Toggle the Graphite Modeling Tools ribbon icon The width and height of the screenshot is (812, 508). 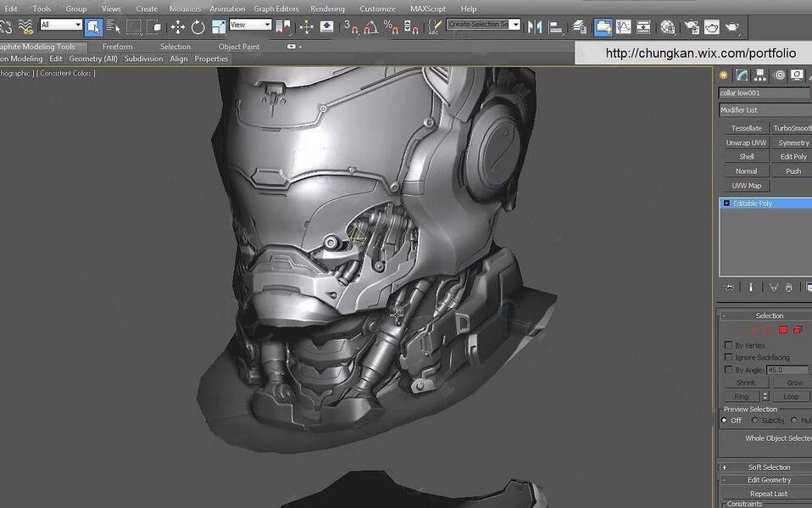pos(603,27)
